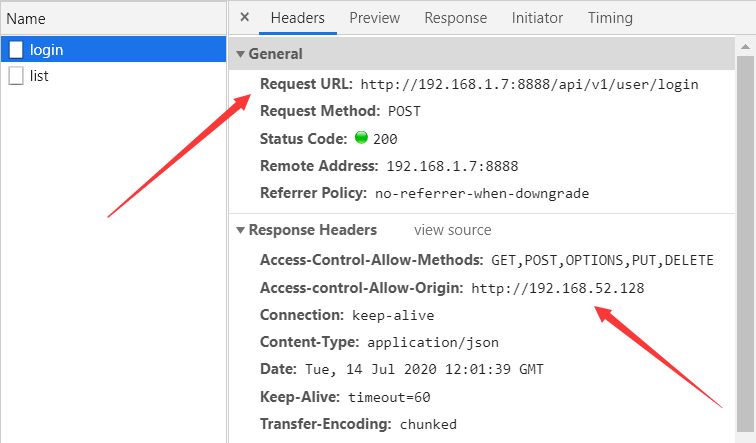The height and width of the screenshot is (443, 756).
Task: Click the green status code indicator
Action: [361, 138]
